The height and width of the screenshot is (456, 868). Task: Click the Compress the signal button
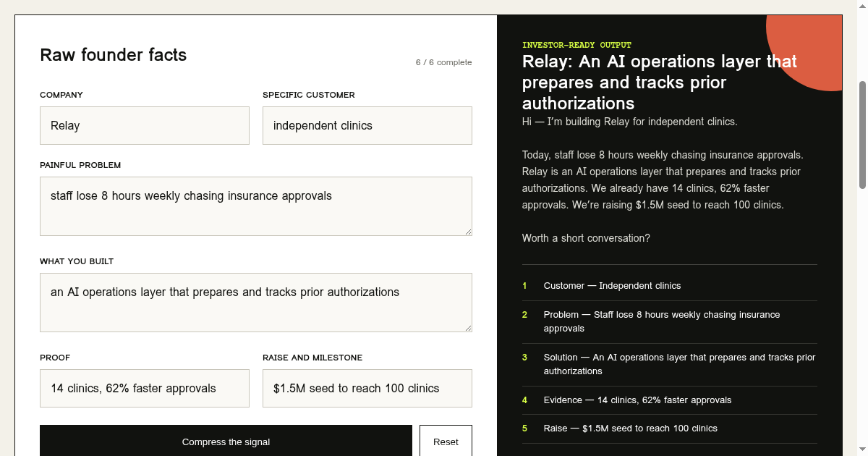226,442
